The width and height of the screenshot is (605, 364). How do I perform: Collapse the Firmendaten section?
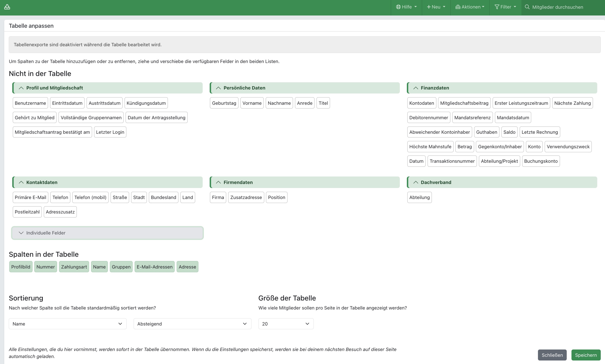305,182
